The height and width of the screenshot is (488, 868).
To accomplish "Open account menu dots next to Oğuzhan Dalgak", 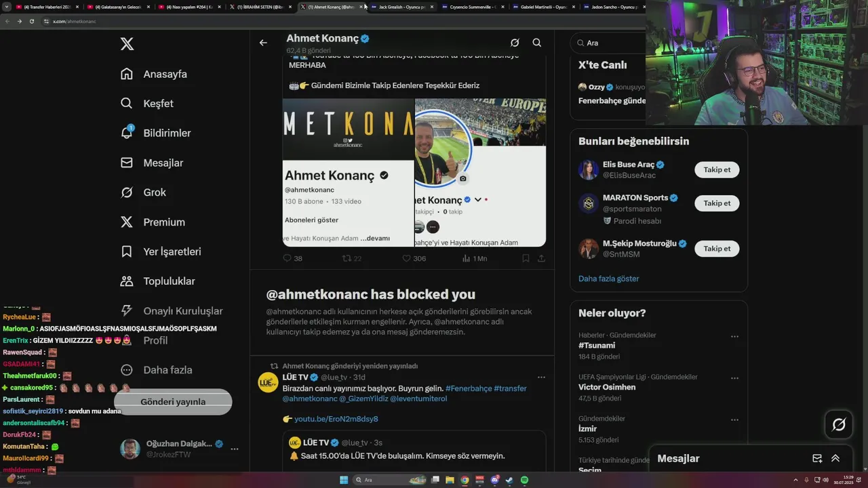I will 235,449.
